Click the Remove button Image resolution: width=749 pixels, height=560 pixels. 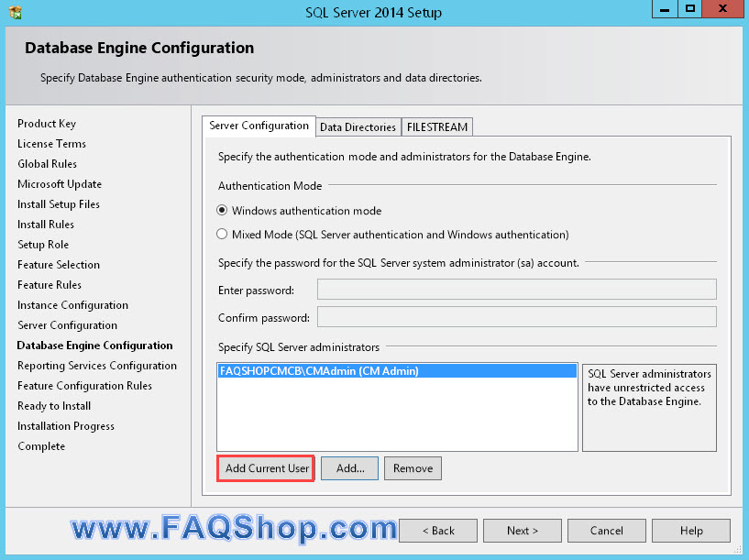point(413,468)
